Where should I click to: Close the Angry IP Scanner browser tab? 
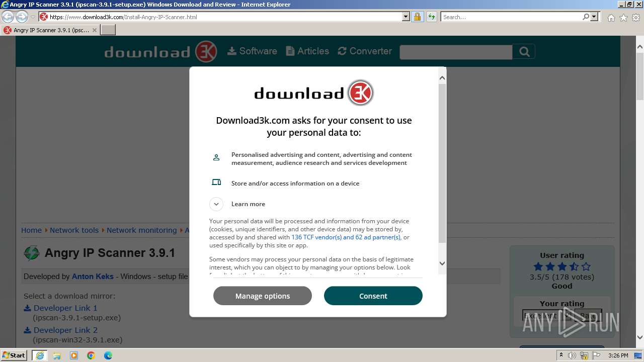tap(94, 30)
